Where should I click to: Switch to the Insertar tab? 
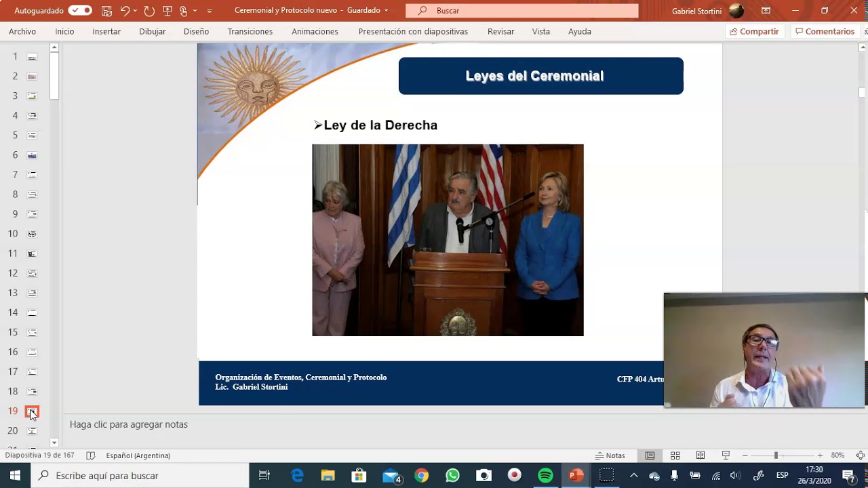pyautogui.click(x=106, y=31)
